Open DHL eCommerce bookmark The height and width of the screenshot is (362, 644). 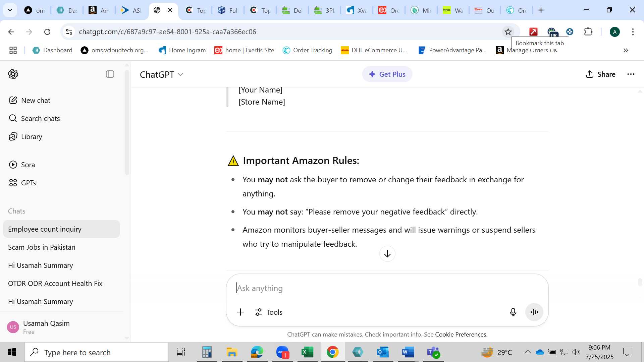(x=374, y=50)
